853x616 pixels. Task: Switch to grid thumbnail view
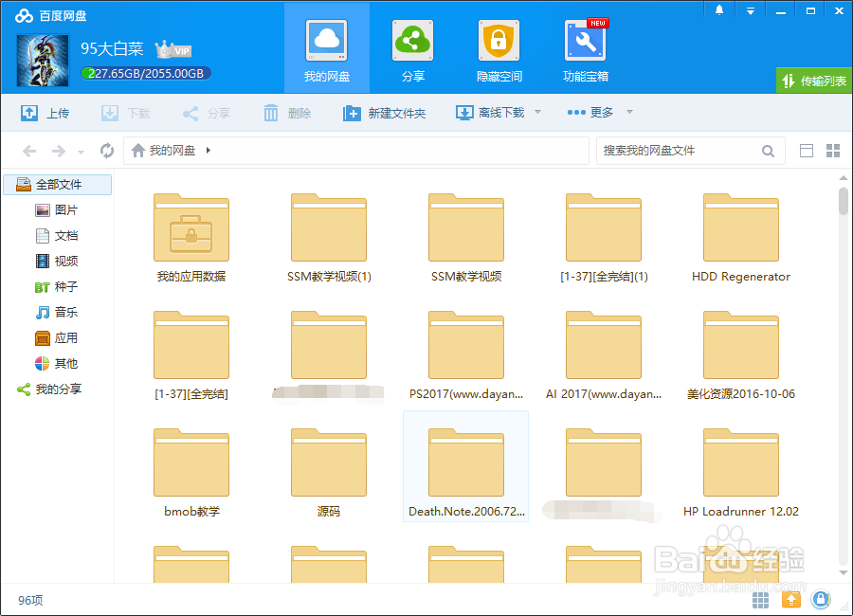click(x=833, y=151)
